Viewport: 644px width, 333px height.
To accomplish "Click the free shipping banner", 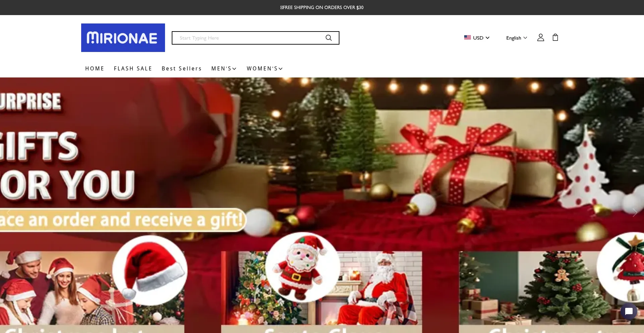I will click(x=322, y=7).
